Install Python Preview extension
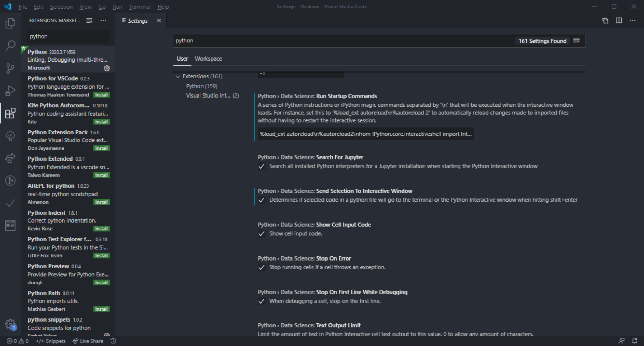 tap(101, 283)
